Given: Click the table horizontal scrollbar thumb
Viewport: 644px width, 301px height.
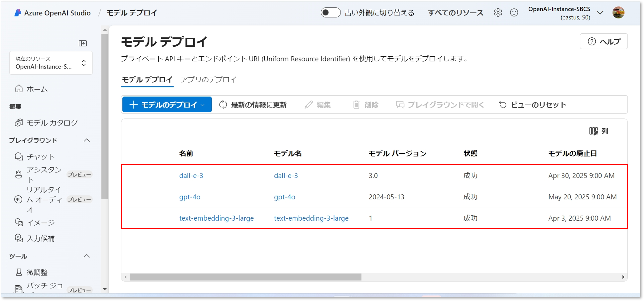Looking at the screenshot, I should 245,277.
